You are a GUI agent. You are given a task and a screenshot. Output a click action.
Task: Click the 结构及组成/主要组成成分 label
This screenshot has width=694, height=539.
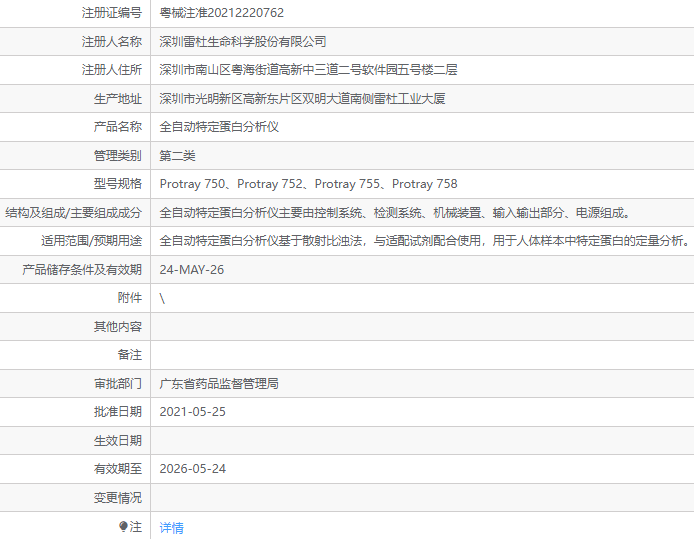coord(73,213)
